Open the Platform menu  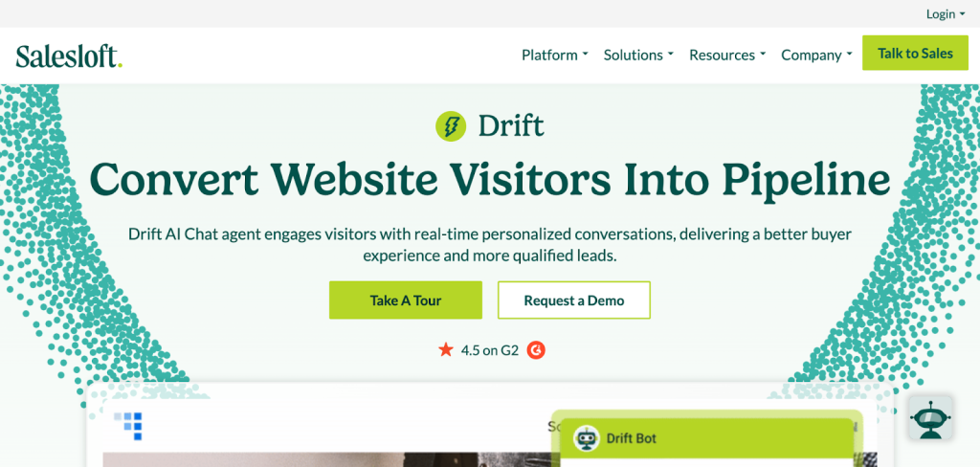pos(555,55)
